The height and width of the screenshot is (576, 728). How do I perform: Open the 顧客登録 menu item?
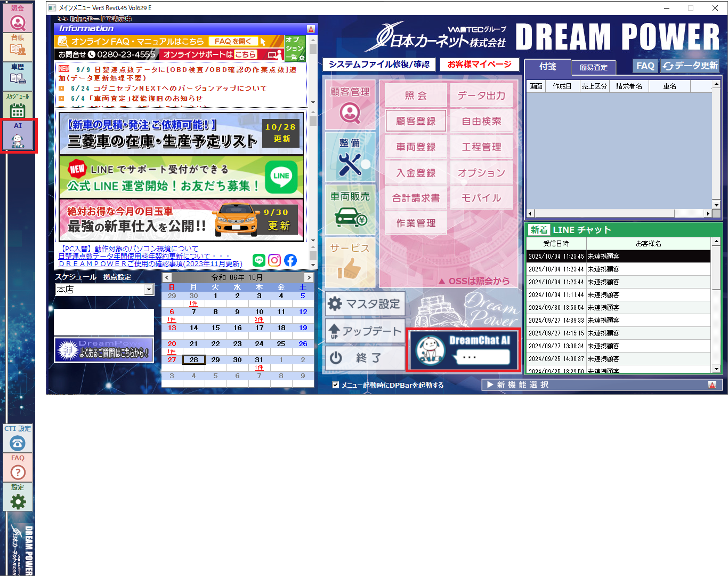(416, 121)
